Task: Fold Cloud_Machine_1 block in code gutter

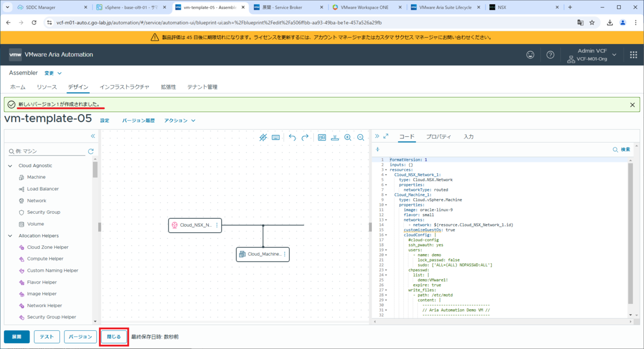Action: click(385, 195)
